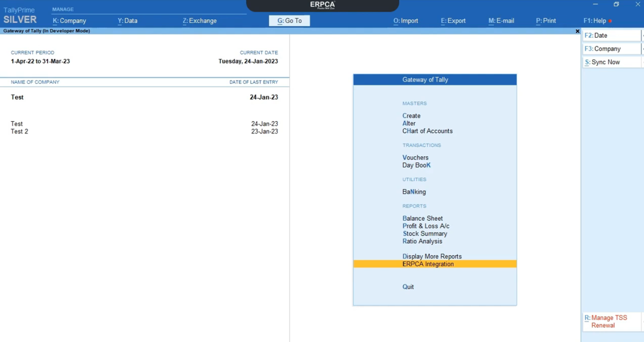Select ERPCA Integration menu item
This screenshot has height=342, width=644.
tap(435, 264)
